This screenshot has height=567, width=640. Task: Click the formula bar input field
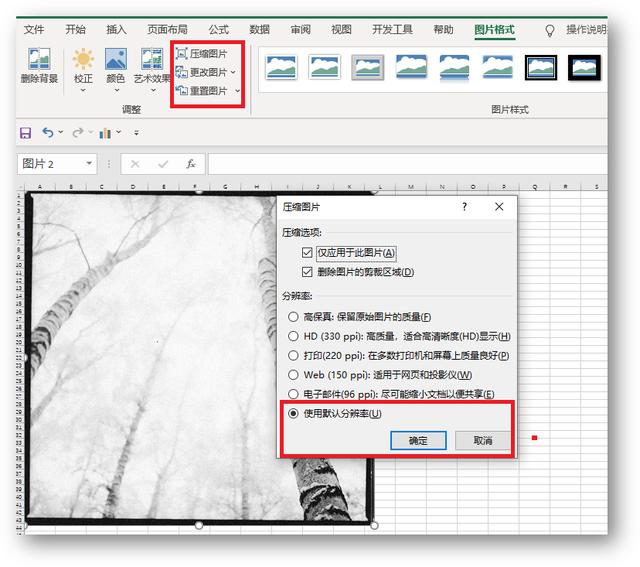[400, 163]
